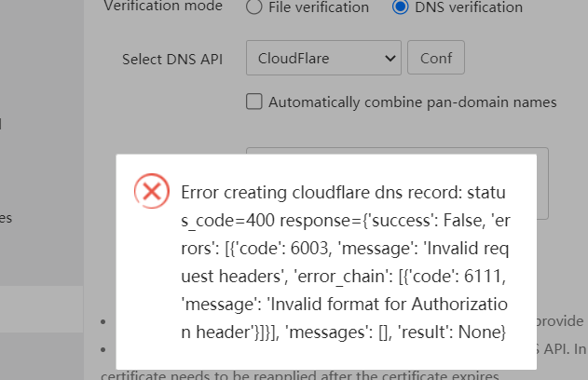Click the 'Select DNS API' label

pos(172,59)
